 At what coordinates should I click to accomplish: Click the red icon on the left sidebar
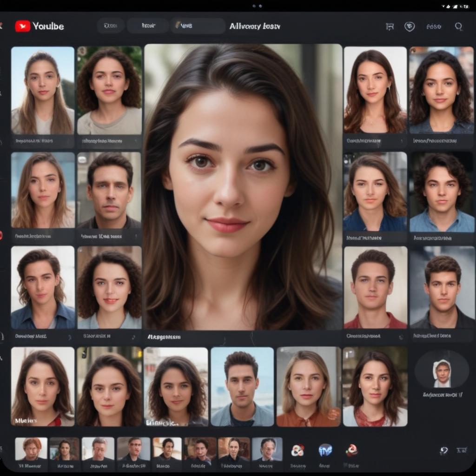click(x=1, y=235)
